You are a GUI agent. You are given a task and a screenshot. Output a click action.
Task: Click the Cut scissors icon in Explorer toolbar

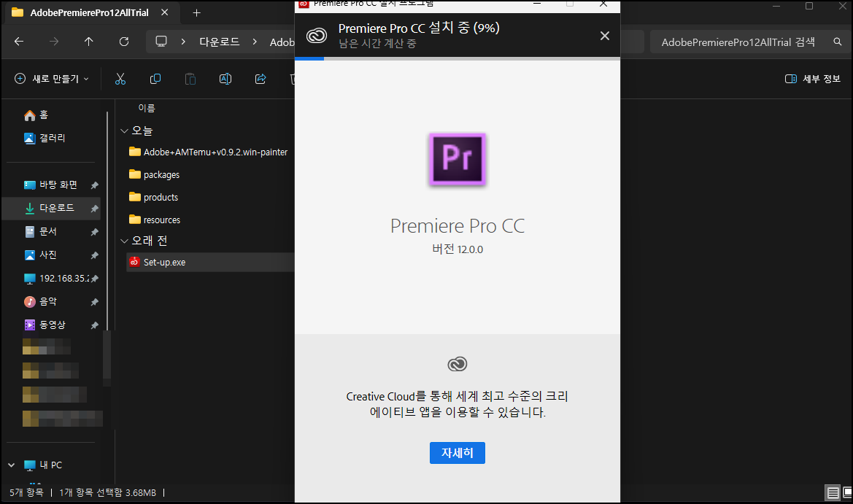pyautogui.click(x=120, y=79)
